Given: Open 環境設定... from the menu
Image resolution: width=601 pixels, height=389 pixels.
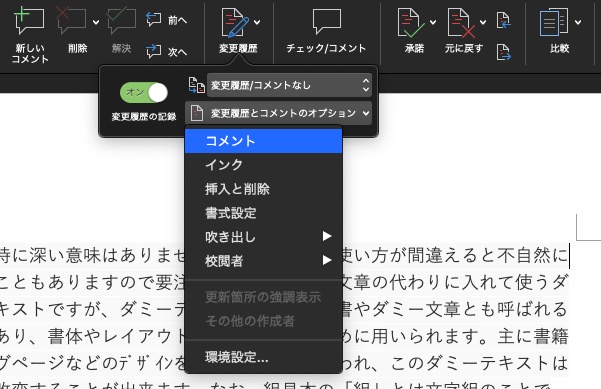Looking at the screenshot, I should pos(263,357).
